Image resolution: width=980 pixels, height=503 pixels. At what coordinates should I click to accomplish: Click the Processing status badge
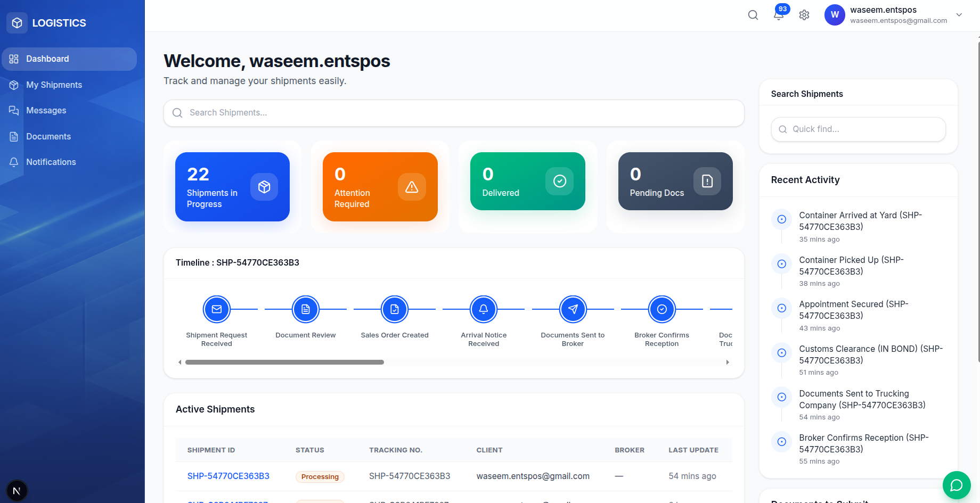320,477
